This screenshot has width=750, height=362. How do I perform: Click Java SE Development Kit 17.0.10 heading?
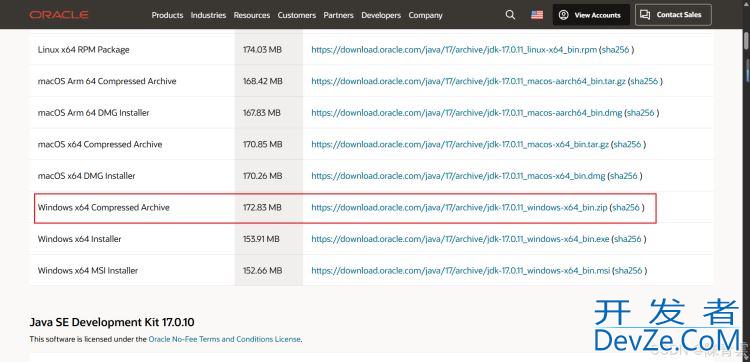(112, 322)
